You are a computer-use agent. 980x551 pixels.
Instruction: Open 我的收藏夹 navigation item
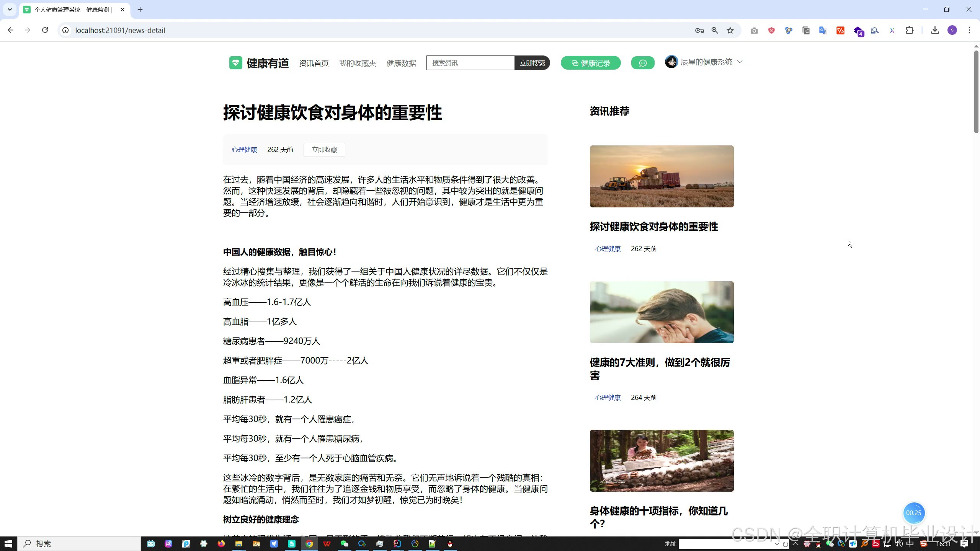click(358, 63)
